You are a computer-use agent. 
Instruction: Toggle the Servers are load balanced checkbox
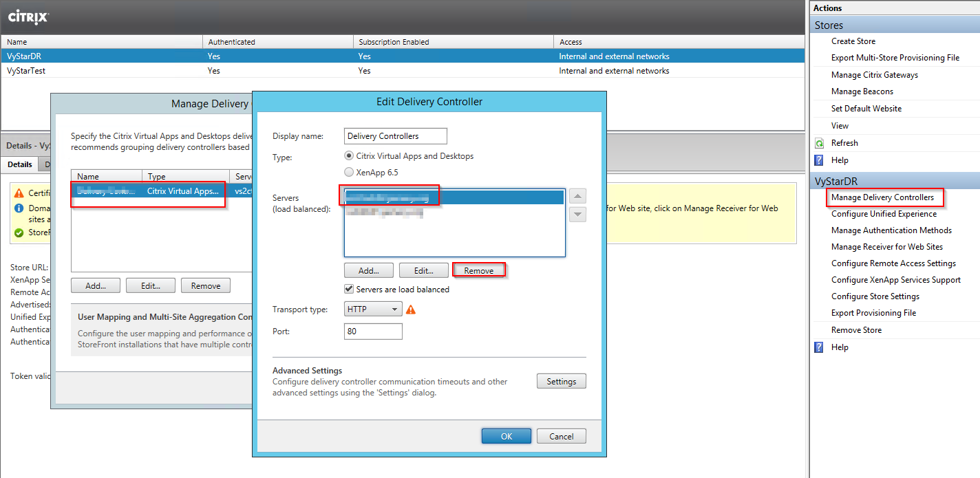tap(349, 290)
